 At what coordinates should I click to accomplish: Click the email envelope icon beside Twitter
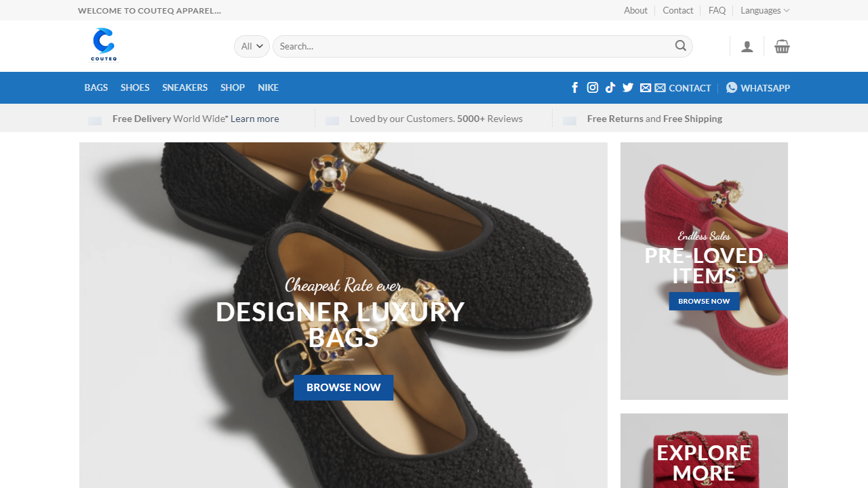coord(646,88)
